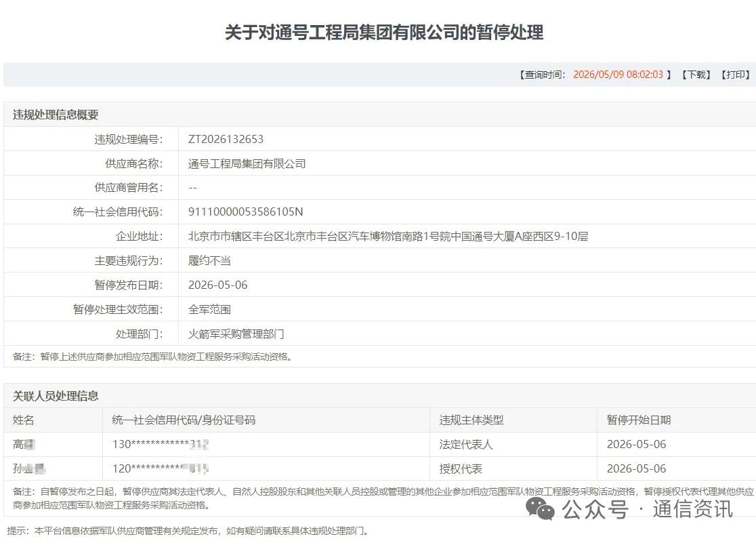Click the 主要违规行为 label
756x543 pixels.
coord(128,260)
